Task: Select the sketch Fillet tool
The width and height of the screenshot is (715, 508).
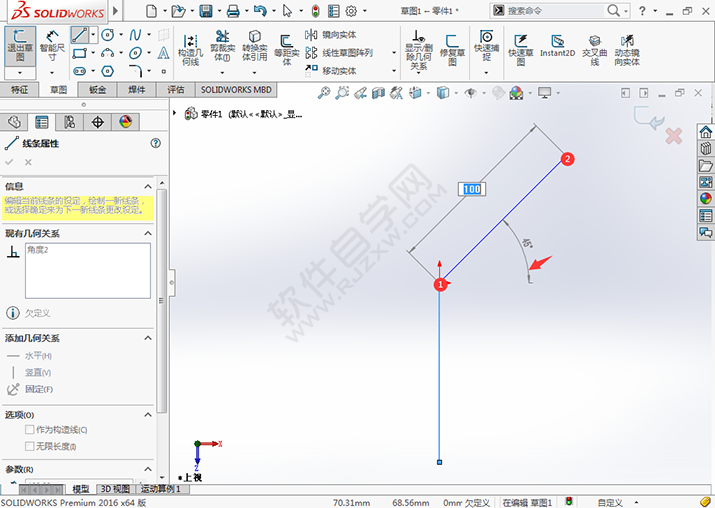Action: 135,70
